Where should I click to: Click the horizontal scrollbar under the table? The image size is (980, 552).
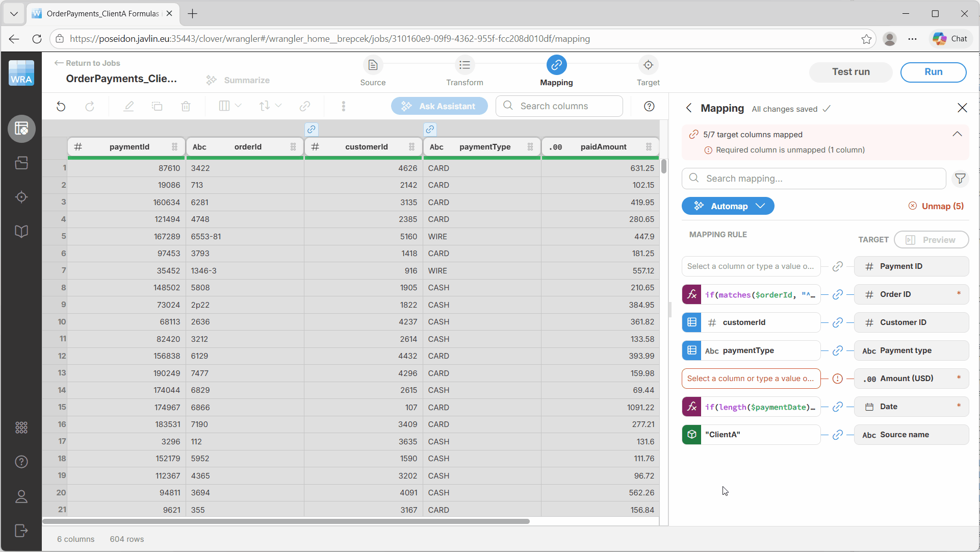[286, 521]
